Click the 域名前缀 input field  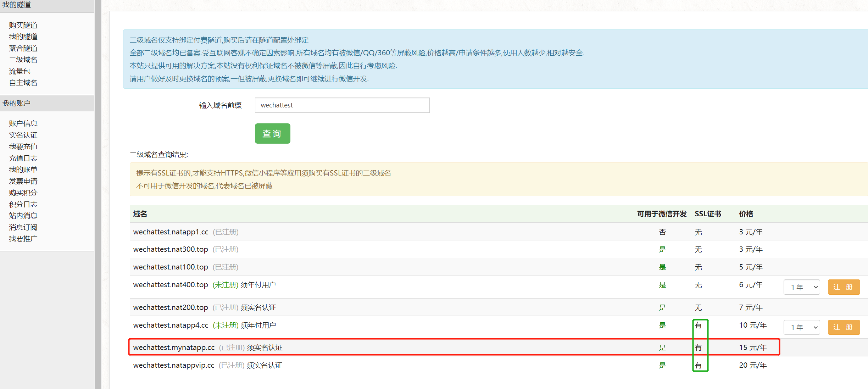point(342,105)
